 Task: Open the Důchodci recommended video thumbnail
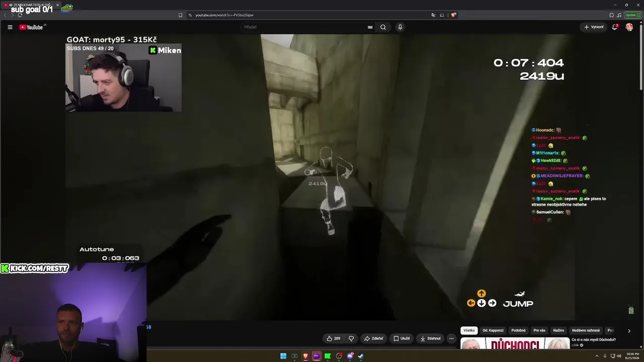(515, 343)
